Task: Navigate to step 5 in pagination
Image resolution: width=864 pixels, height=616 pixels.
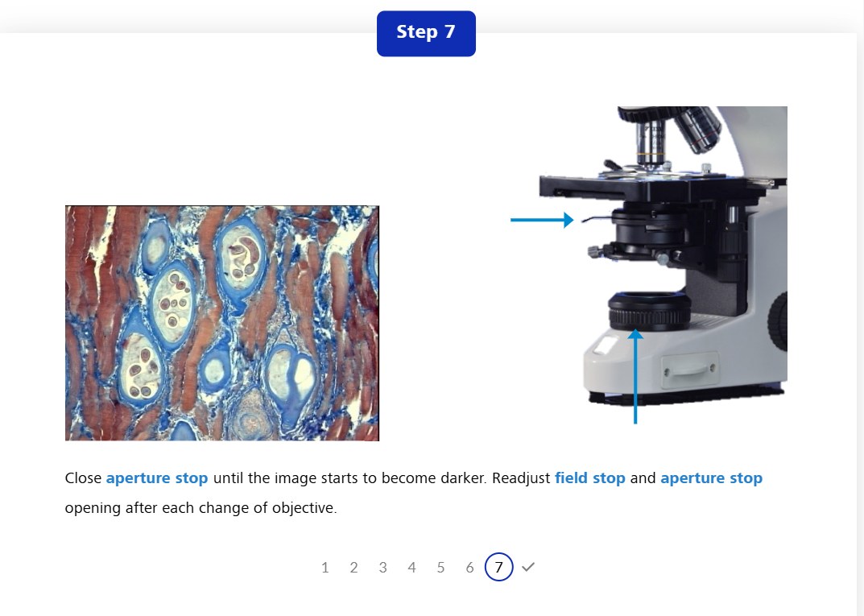Action: [440, 568]
